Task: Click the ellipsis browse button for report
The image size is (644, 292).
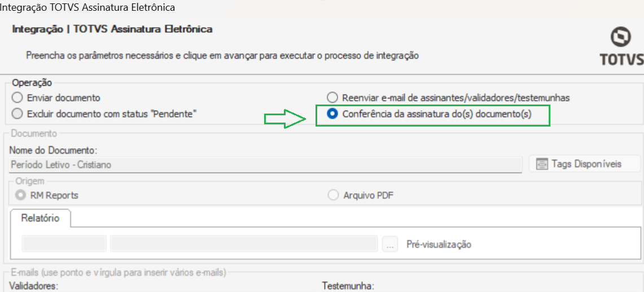Action: pyautogui.click(x=390, y=244)
